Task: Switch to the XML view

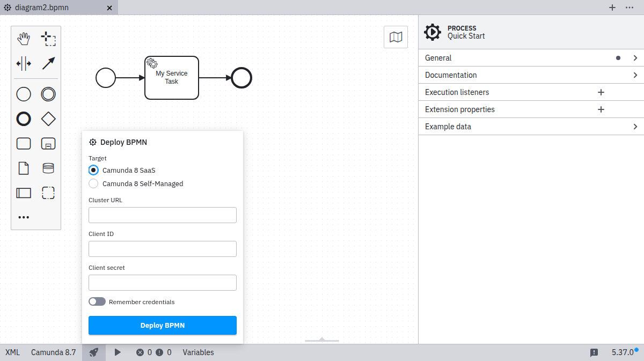Action: tap(12, 352)
